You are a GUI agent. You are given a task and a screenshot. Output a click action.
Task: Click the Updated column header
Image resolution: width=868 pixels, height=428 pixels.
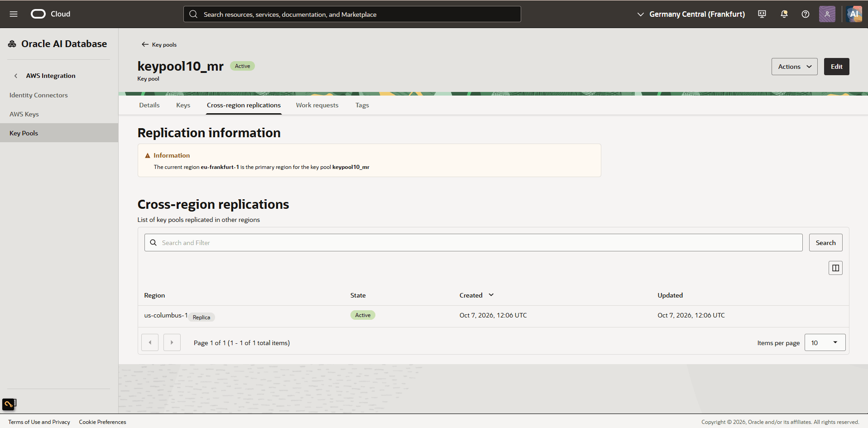pos(670,295)
